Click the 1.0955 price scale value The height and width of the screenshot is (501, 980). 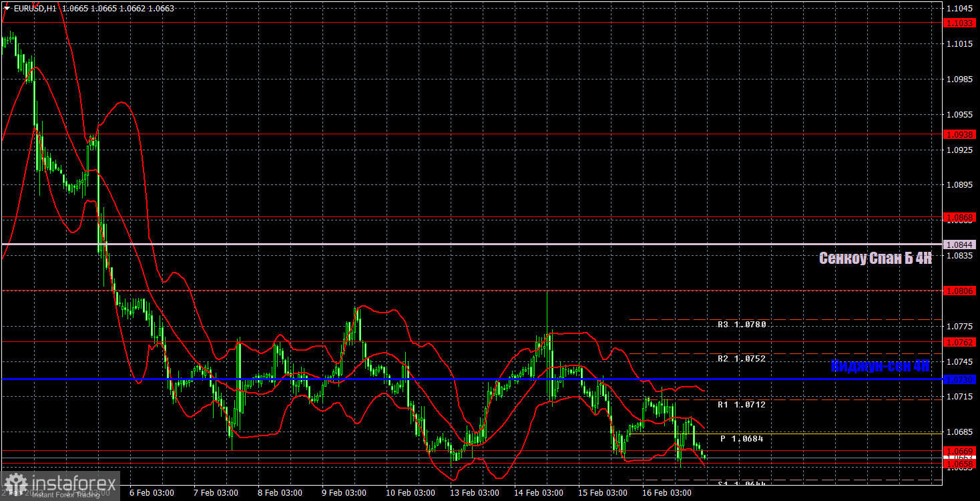[959, 114]
